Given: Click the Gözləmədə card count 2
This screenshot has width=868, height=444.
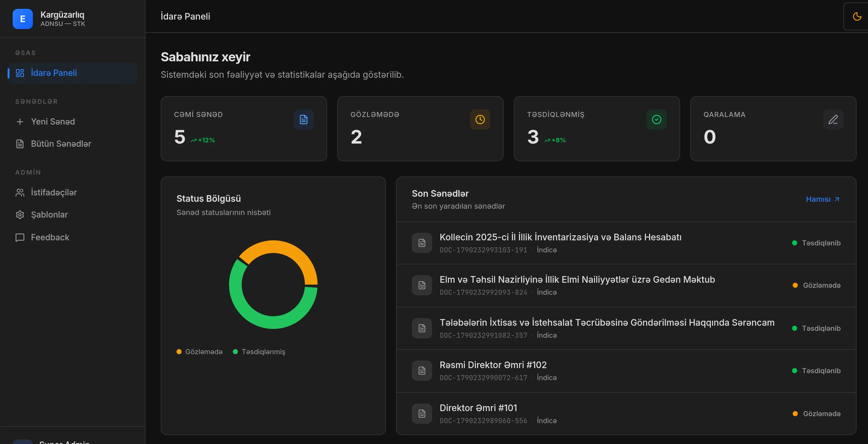Looking at the screenshot, I should (x=356, y=137).
